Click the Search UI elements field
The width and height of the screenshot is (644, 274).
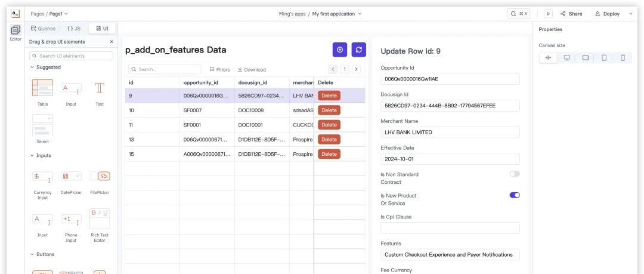(71, 56)
